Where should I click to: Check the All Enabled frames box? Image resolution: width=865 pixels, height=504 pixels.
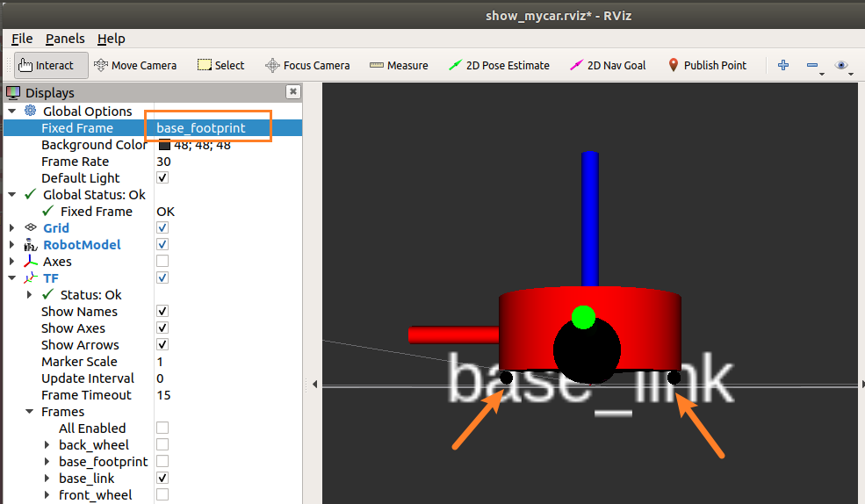coord(162,428)
